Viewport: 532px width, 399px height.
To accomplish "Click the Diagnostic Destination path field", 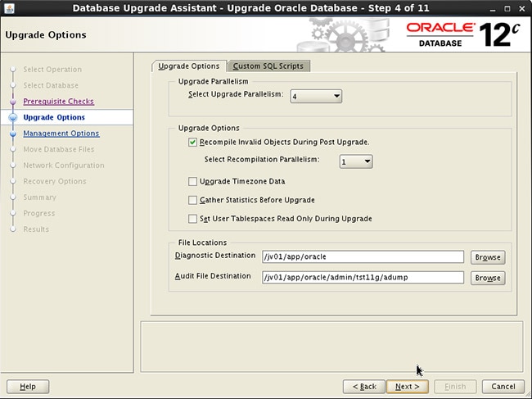I will 363,256.
